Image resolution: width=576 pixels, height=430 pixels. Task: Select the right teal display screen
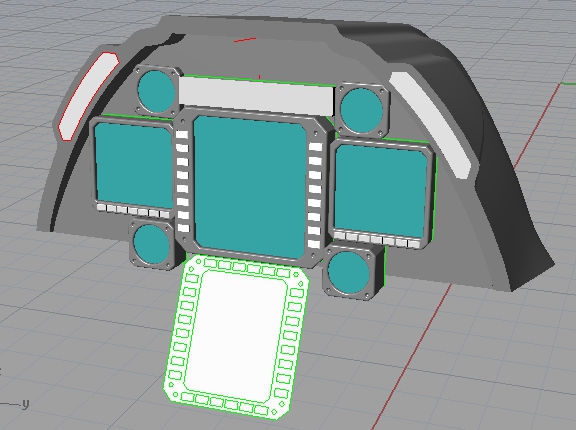(381, 190)
